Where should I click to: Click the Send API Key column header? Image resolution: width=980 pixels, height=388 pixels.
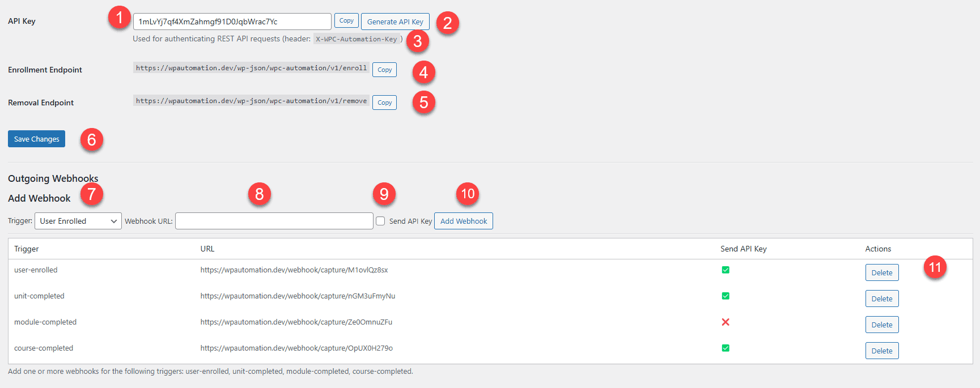pos(744,249)
